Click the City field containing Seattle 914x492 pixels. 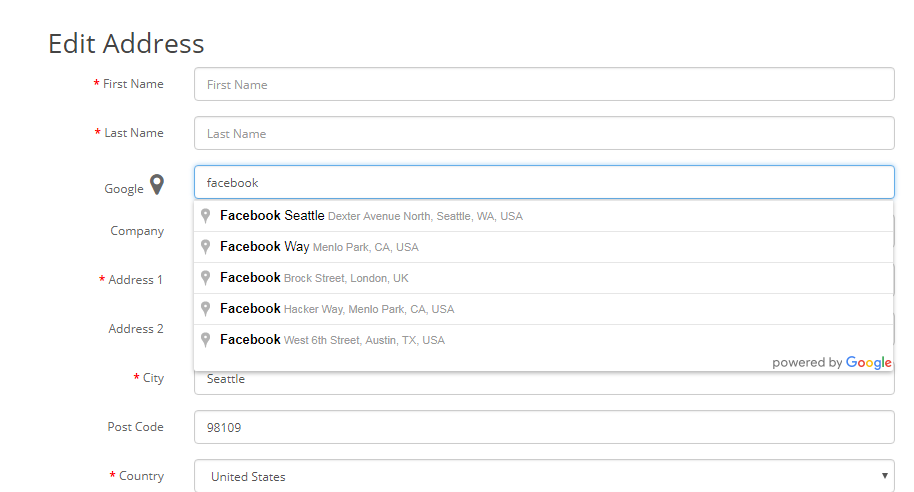pyautogui.click(x=544, y=383)
